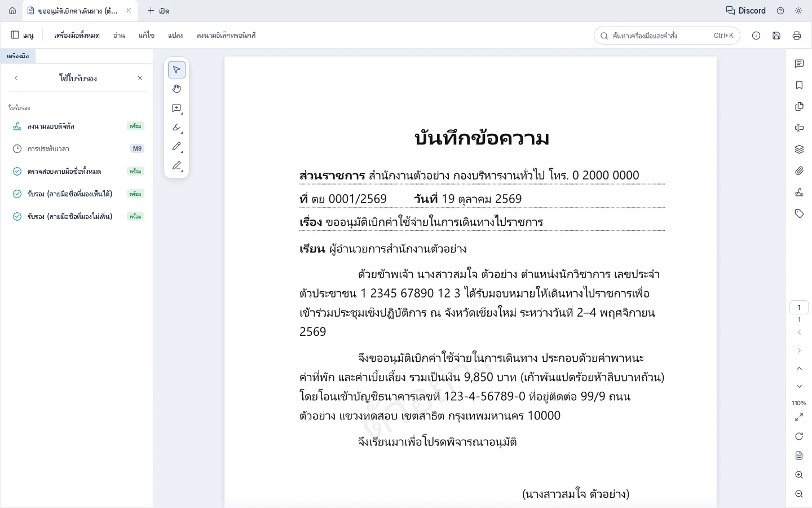This screenshot has width=812, height=508.
Task: Select the การประทับเวลา tool
Action: point(78,148)
